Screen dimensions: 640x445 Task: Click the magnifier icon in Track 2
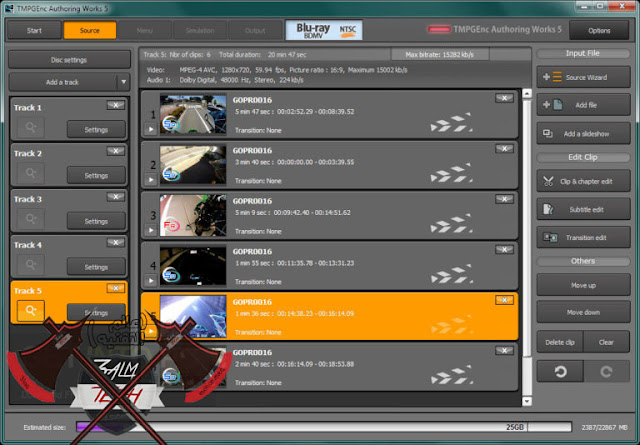coord(31,174)
